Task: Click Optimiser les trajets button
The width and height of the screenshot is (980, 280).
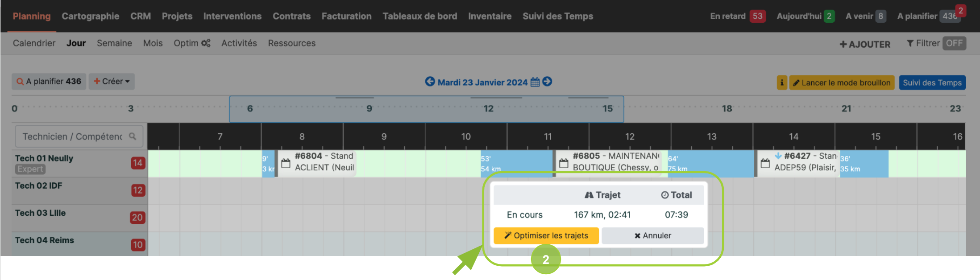Action: click(546, 235)
